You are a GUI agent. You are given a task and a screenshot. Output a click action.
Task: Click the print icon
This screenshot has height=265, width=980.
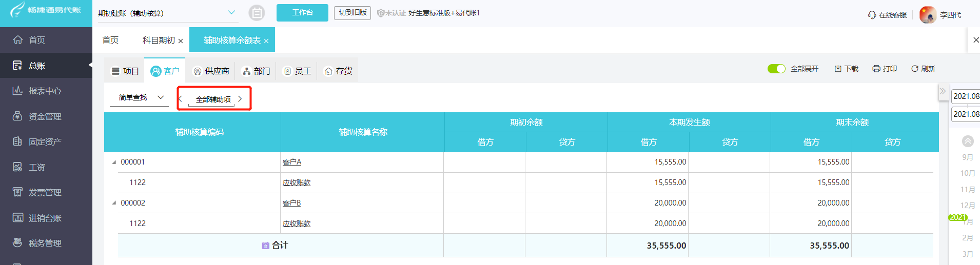pos(876,69)
